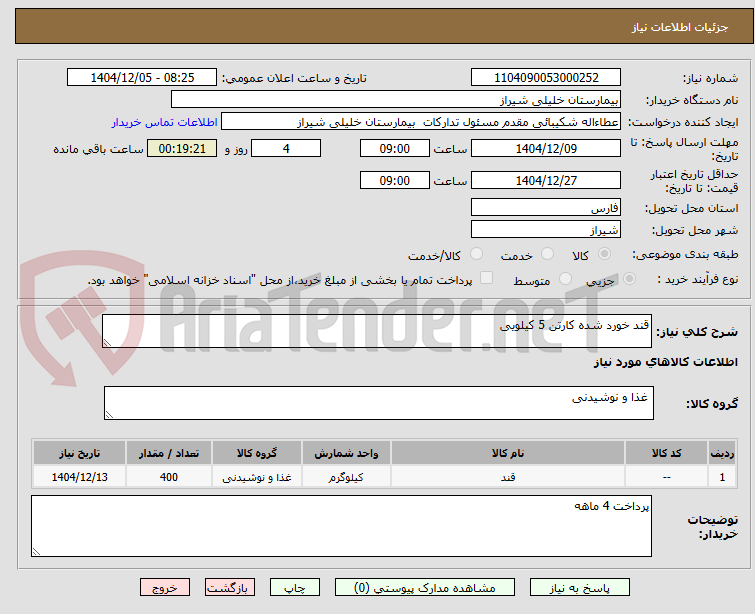Image resolution: width=755 pixels, height=614 pixels.
Task: Click the province field فارس
Action: 546,208
